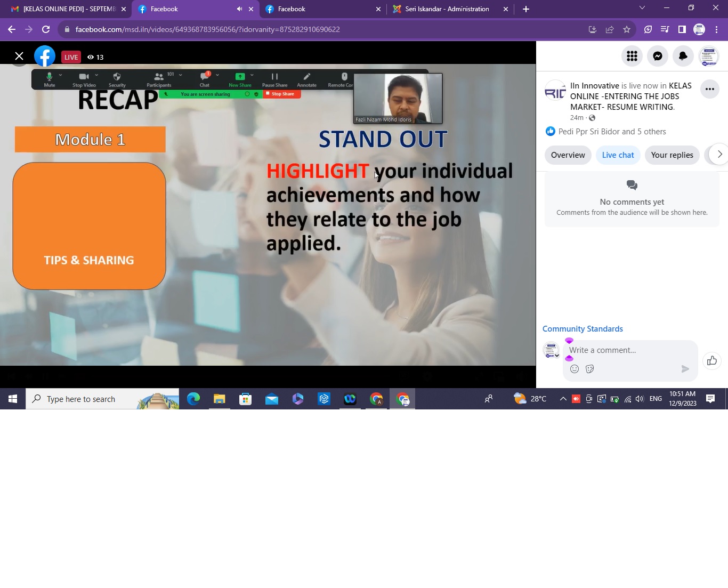Show hidden system tray icons
This screenshot has width=728, height=588.
click(x=563, y=399)
